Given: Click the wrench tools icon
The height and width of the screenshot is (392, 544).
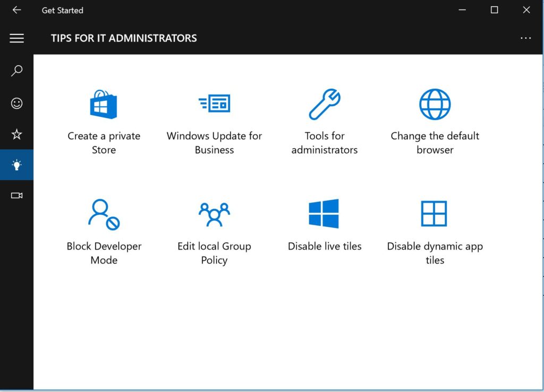Looking at the screenshot, I should (x=325, y=104).
